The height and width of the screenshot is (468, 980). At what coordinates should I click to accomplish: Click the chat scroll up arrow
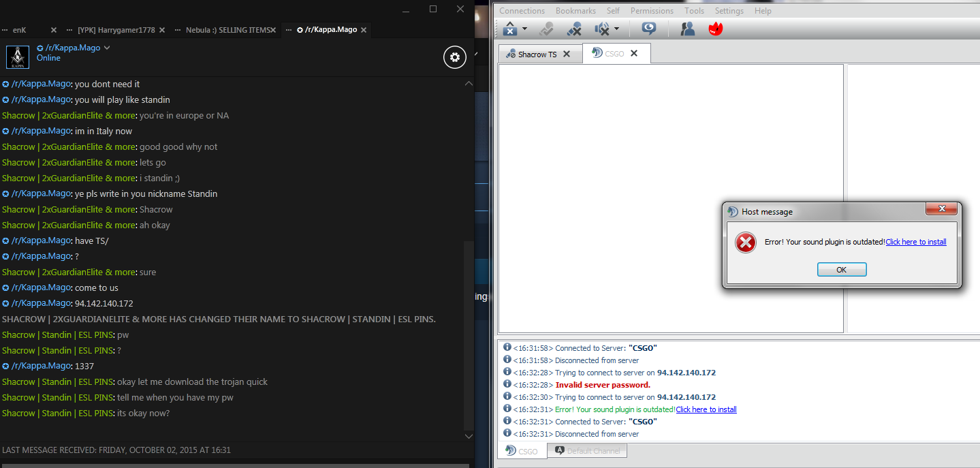pos(469,83)
